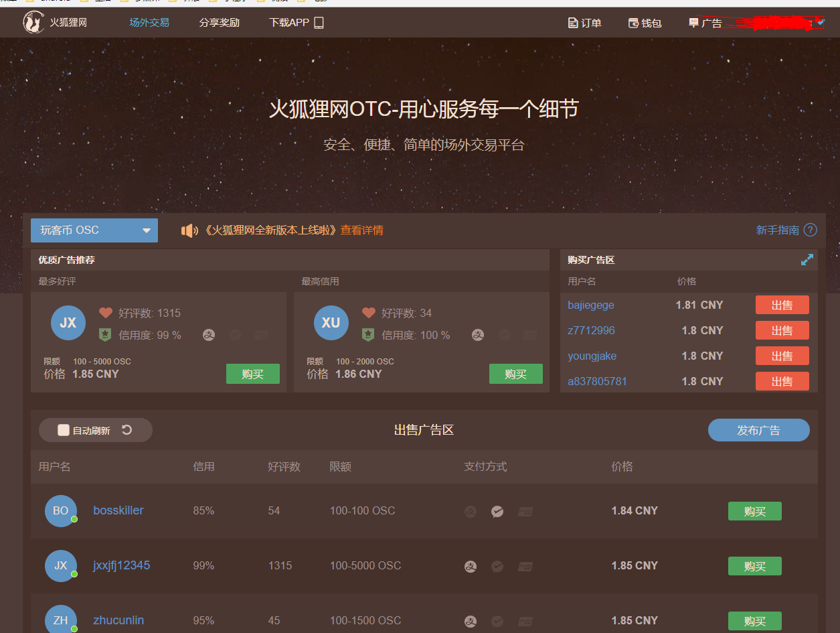This screenshot has width=840, height=633.
Task: Click 查看详情 announcement link
Action: pyautogui.click(x=362, y=230)
